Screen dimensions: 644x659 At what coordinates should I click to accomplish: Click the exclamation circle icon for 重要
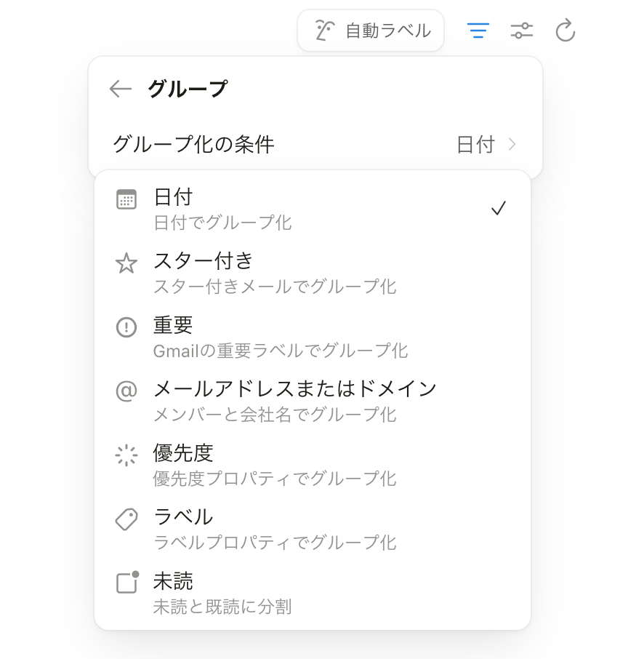[126, 327]
